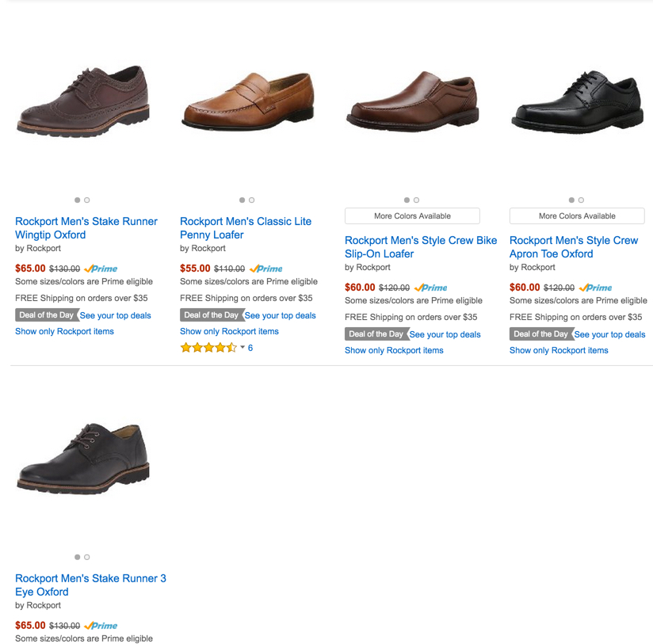The width and height of the screenshot is (653, 644).
Task: Click Prime logo beside Stake Runner 3 Eye Oxford
Action: point(101,626)
